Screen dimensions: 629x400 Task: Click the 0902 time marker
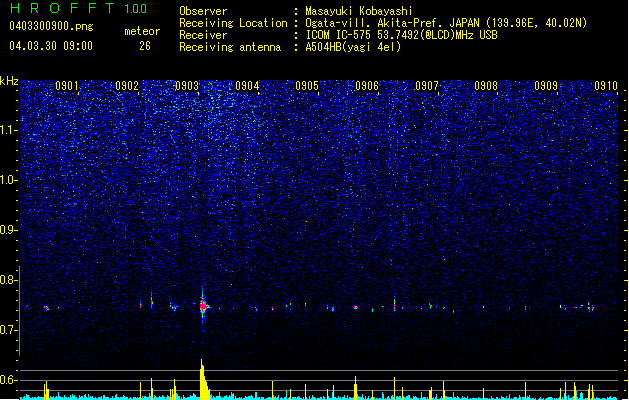pos(127,86)
